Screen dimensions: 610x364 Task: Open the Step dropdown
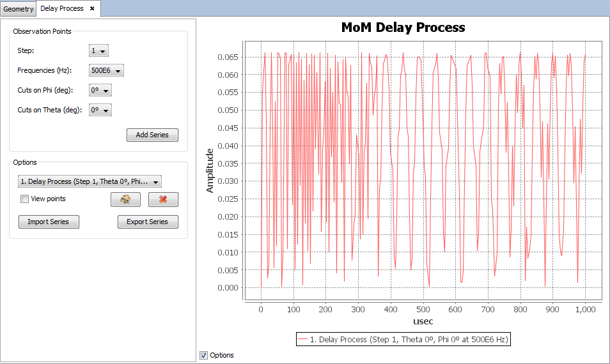pos(99,51)
